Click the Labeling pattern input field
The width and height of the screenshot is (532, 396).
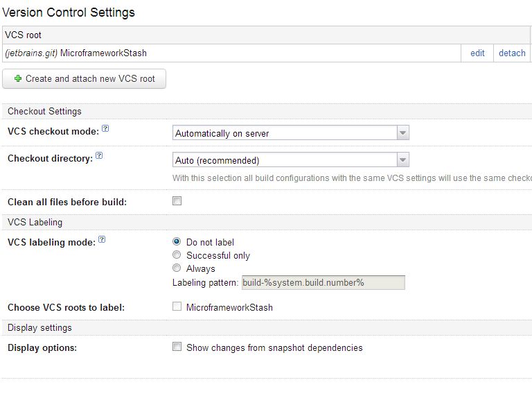(x=323, y=282)
